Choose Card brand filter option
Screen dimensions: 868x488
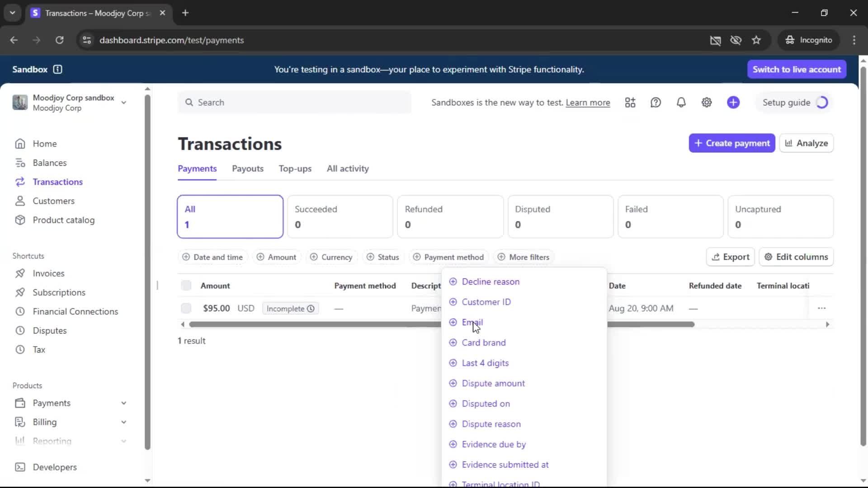(483, 343)
